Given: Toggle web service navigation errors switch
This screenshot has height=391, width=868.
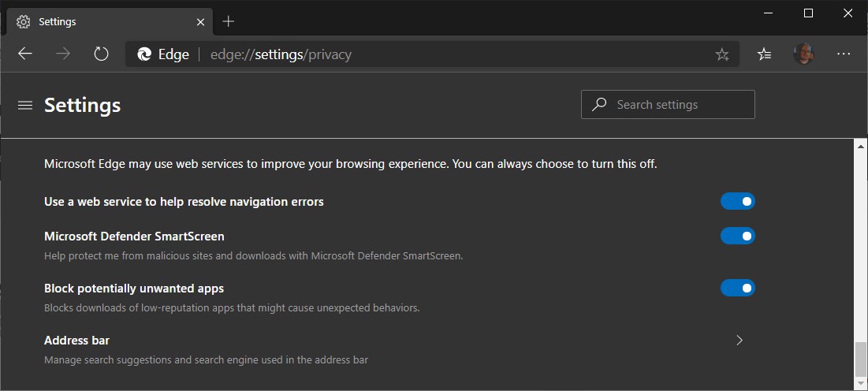Looking at the screenshot, I should [x=737, y=202].
